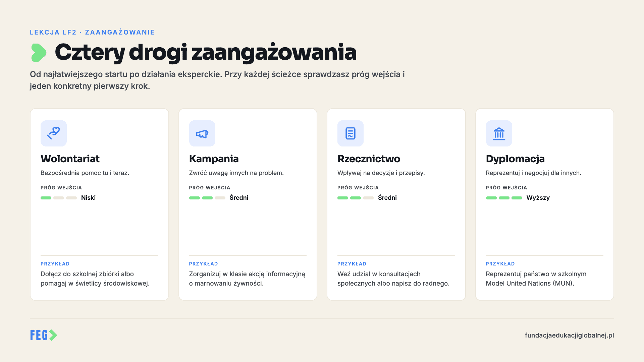Image resolution: width=644 pixels, height=362 pixels.
Task: Click PRÓG WEJŚCIA label in Dyplomacja card
Action: 506,188
